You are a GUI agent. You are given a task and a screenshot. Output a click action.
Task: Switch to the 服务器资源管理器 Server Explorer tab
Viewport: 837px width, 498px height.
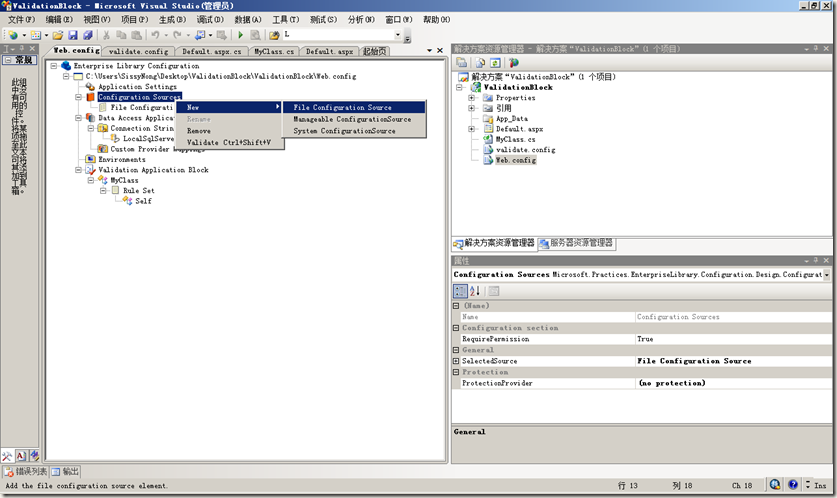(x=577, y=243)
